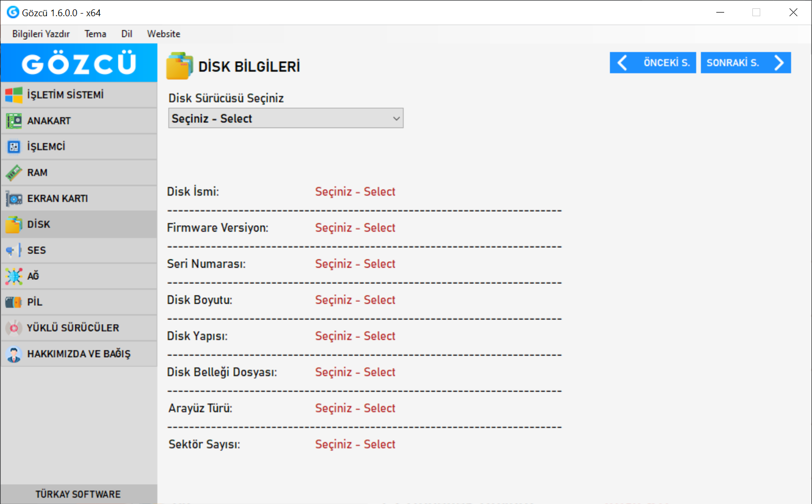Go to next page with Sonraki S. button
This screenshot has width=812, height=504.
(x=746, y=63)
